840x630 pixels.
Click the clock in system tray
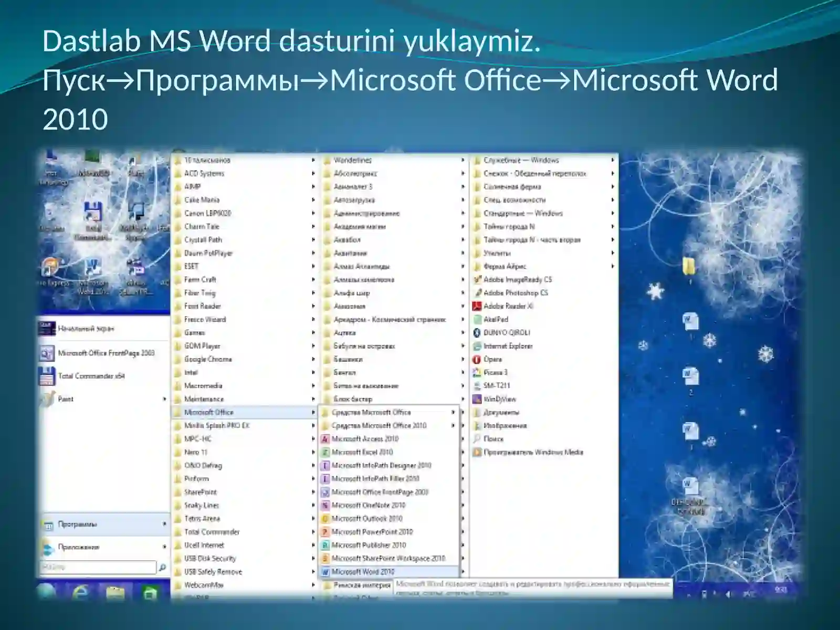[781, 591]
